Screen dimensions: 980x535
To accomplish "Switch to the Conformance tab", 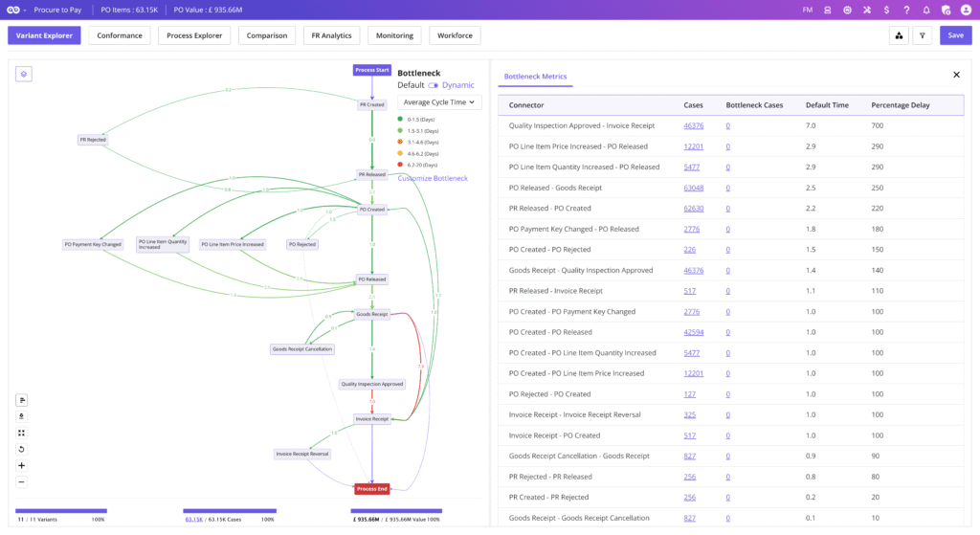I will click(120, 35).
